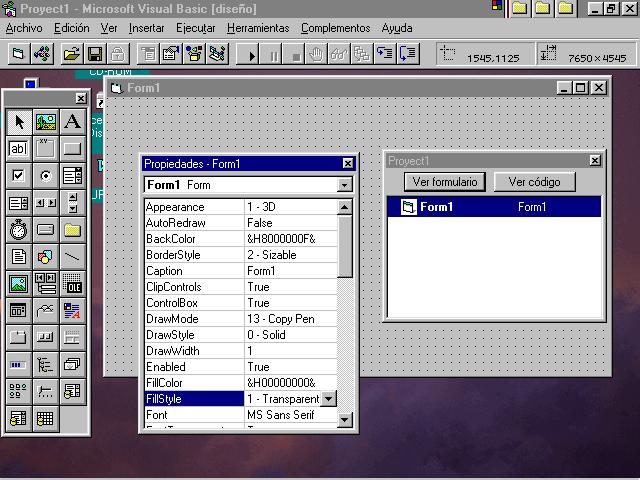Select the ComboBox tool in toolbox
This screenshot has width=640, height=480.
click(72, 176)
